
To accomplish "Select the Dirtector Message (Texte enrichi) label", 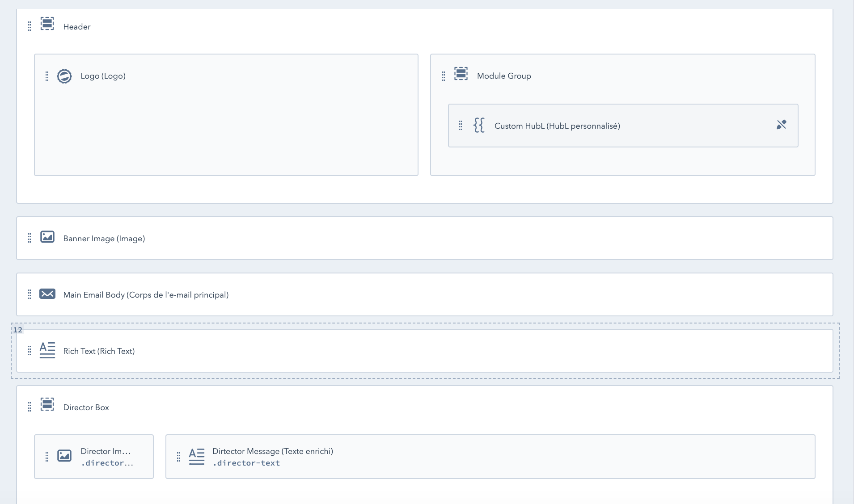I will (x=273, y=451).
